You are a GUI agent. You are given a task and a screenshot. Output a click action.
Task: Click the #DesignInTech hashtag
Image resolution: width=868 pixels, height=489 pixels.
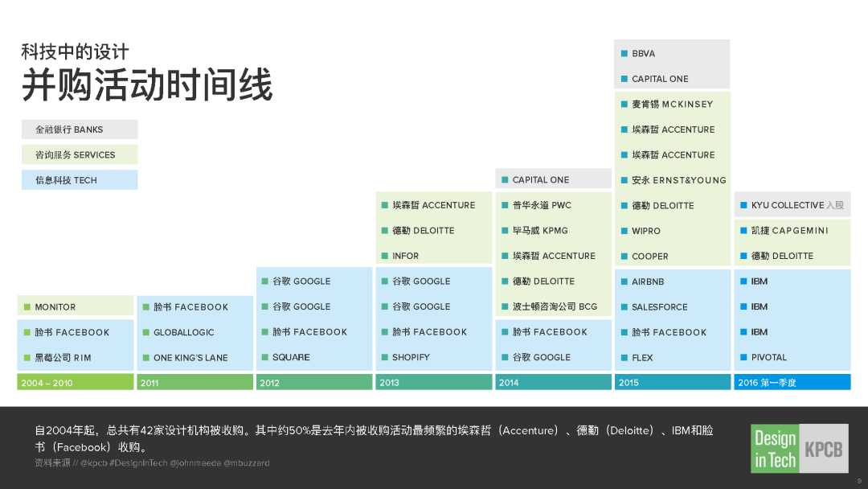[x=137, y=463]
